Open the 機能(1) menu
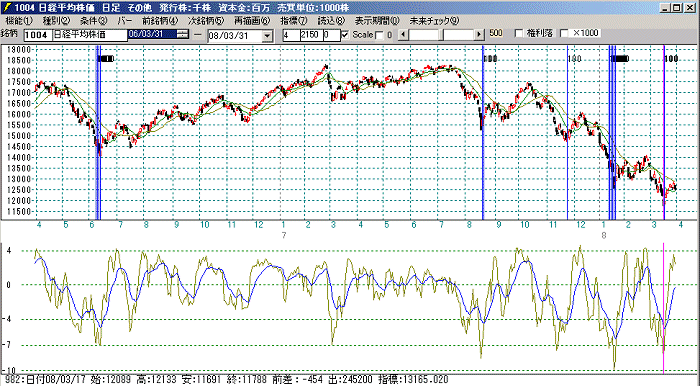Screen dimensions: 700x386 pyautogui.click(x=19, y=21)
